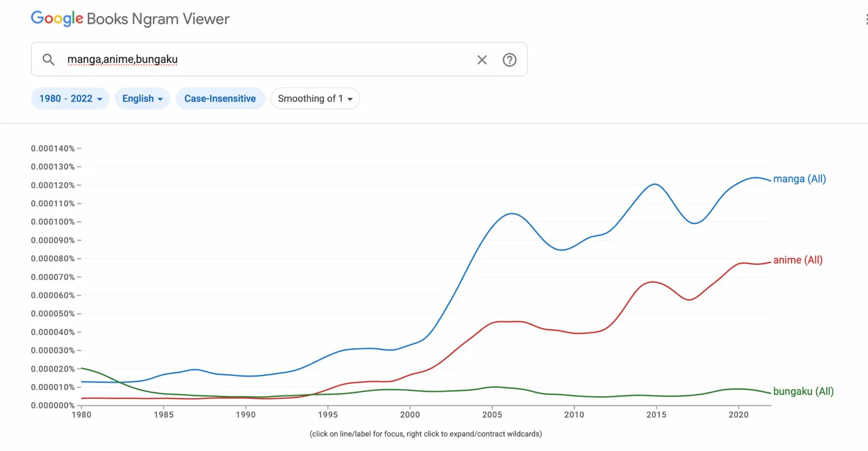This screenshot has width=868, height=451.
Task: Focus the anime (All) line label
Action: pyautogui.click(x=797, y=260)
